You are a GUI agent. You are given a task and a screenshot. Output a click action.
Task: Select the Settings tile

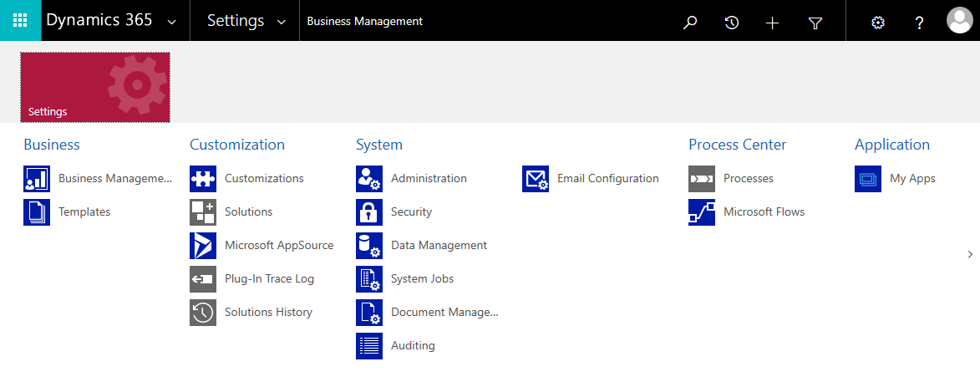click(x=95, y=87)
